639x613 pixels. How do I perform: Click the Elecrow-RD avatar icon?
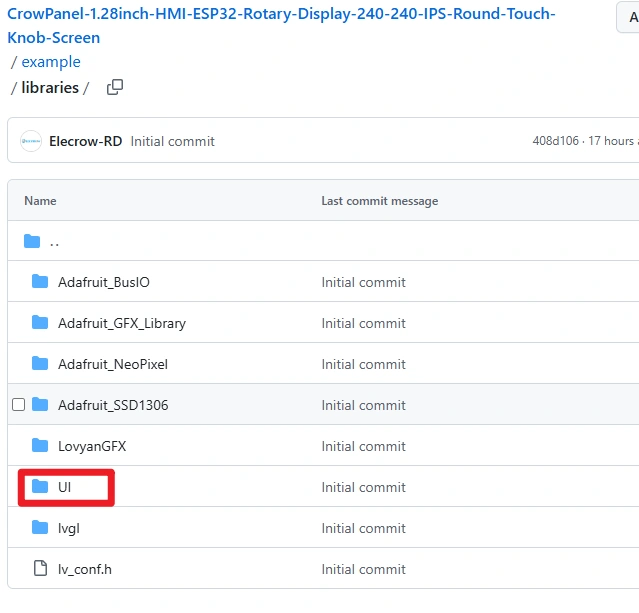tap(31, 141)
